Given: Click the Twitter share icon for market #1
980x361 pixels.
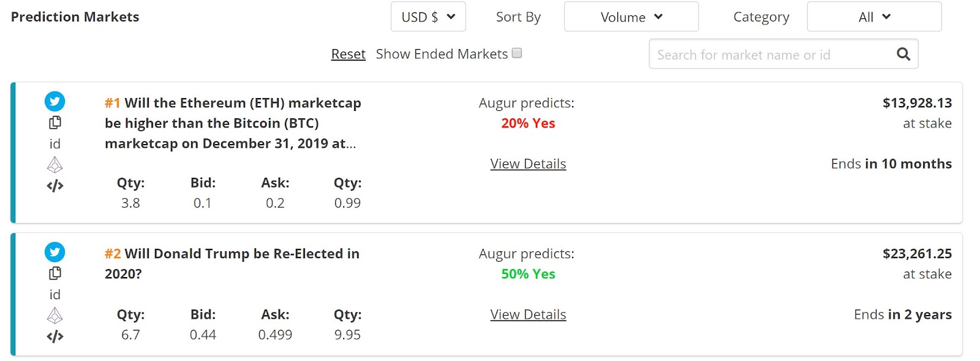Looking at the screenshot, I should pos(55,101).
